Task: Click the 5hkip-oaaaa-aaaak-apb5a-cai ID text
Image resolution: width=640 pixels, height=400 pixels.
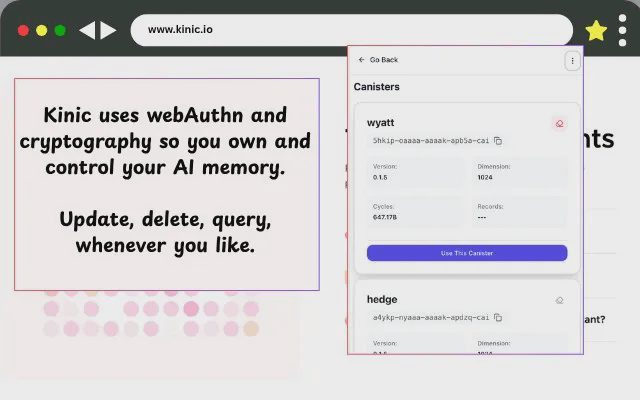Action: pos(431,141)
